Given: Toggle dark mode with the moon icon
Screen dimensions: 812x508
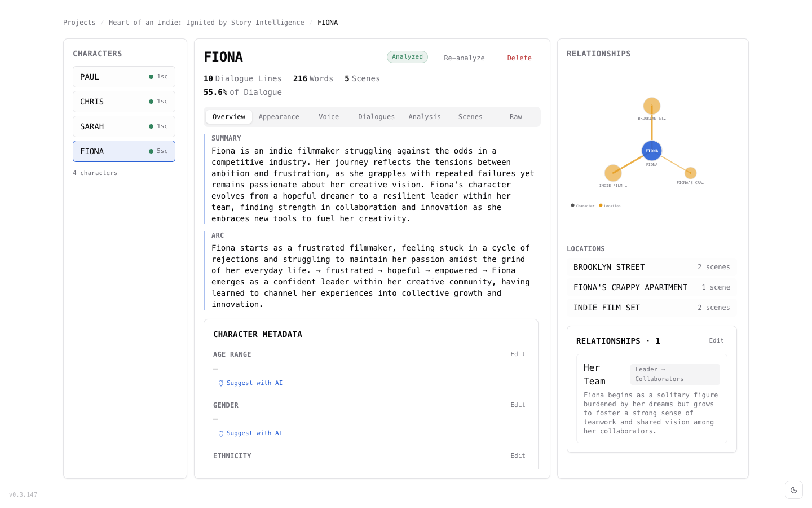Looking at the screenshot, I should [x=794, y=490].
